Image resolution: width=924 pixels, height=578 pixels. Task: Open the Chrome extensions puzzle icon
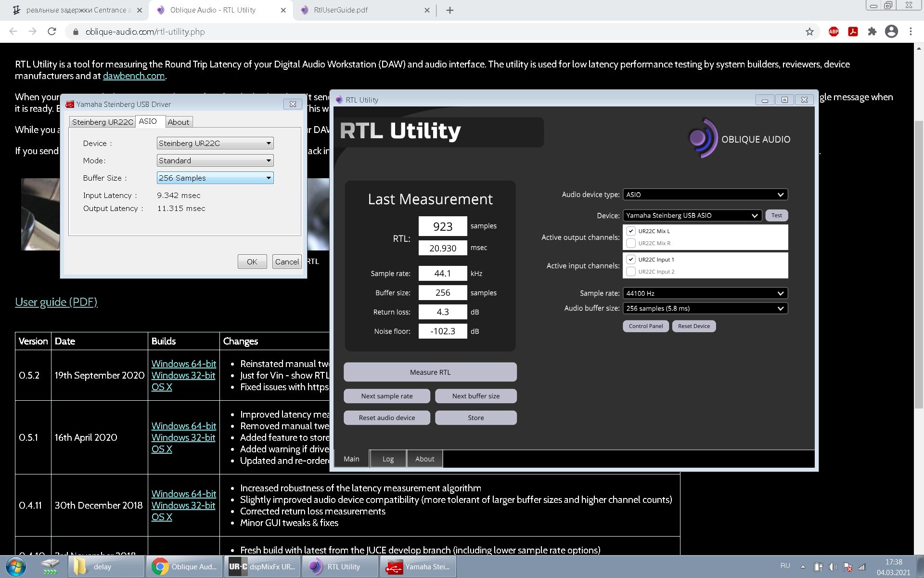[872, 32]
